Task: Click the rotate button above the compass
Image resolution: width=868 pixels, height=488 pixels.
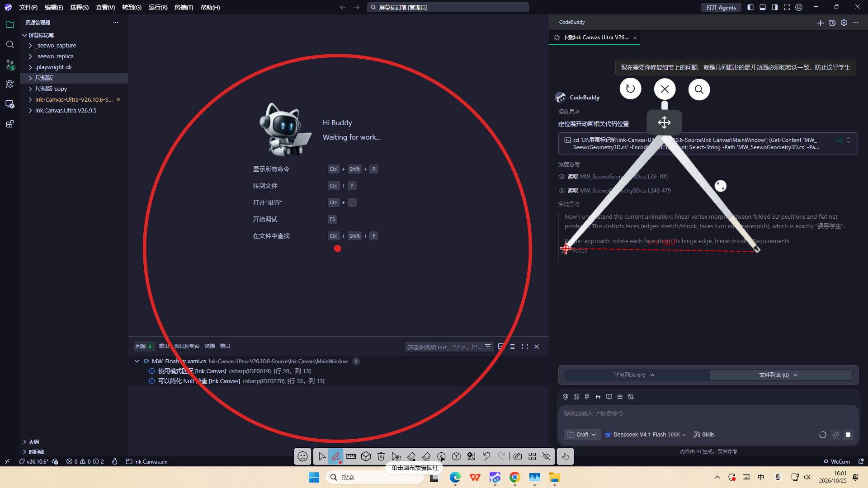Action: pos(630,89)
